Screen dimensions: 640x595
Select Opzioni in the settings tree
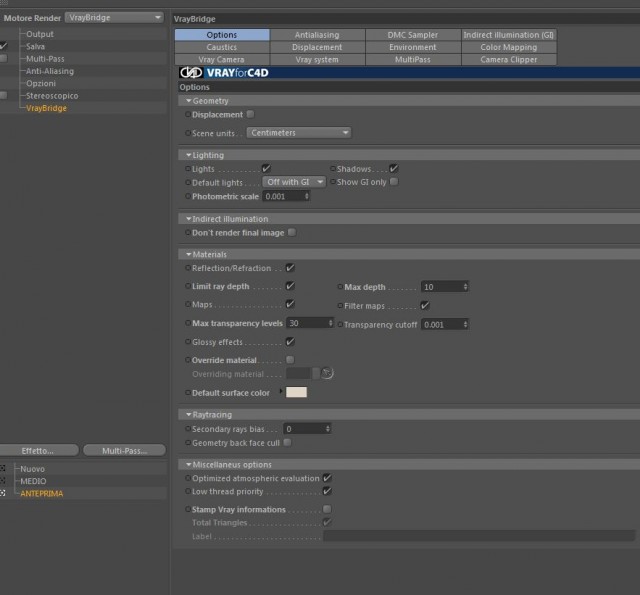point(41,83)
